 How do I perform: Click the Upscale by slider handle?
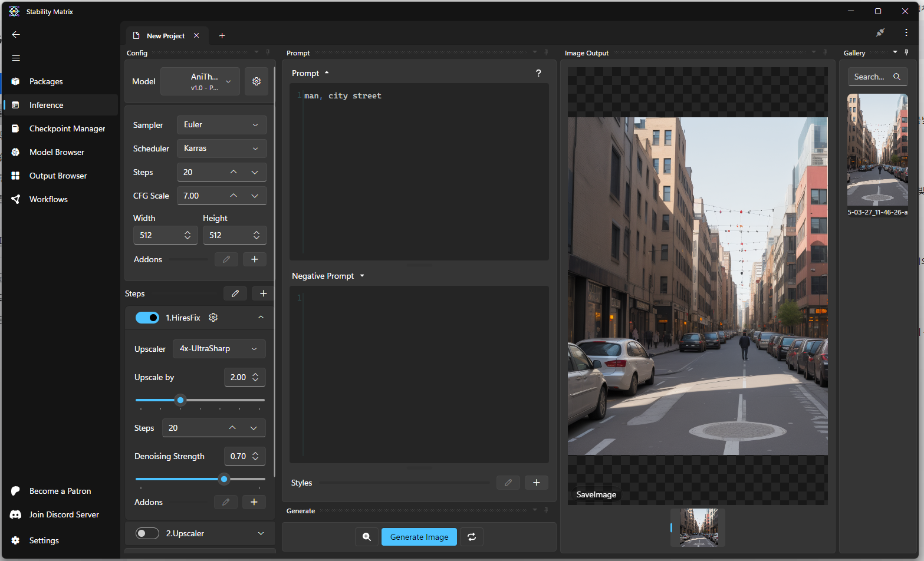point(180,400)
